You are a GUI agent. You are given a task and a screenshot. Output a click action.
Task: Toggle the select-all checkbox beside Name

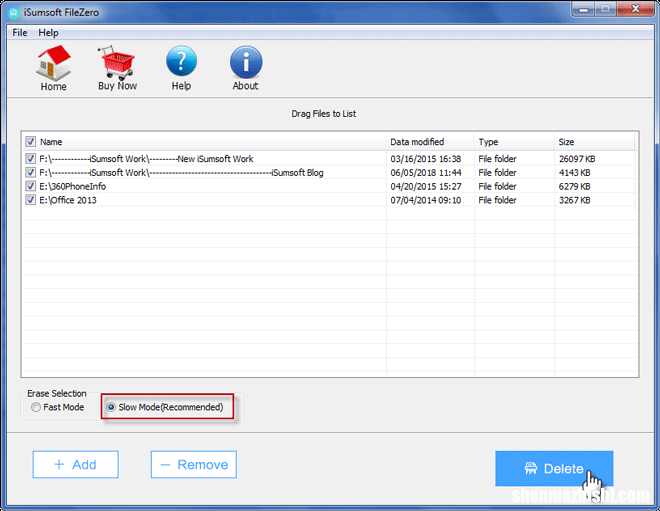[x=30, y=142]
